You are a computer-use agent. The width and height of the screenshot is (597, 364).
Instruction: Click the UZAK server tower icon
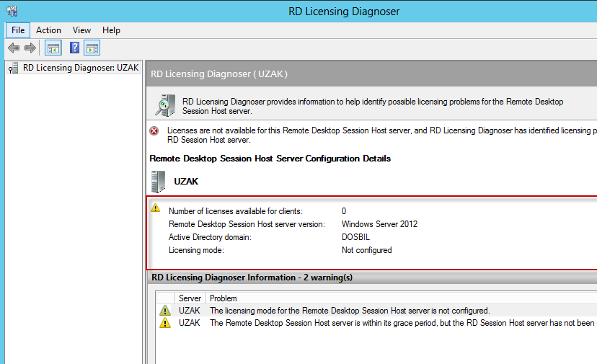(x=158, y=182)
